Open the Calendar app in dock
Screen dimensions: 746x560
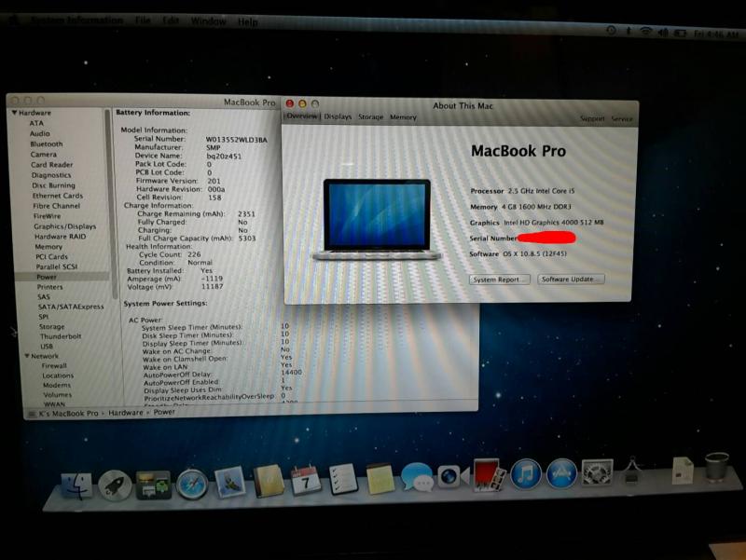click(x=306, y=481)
